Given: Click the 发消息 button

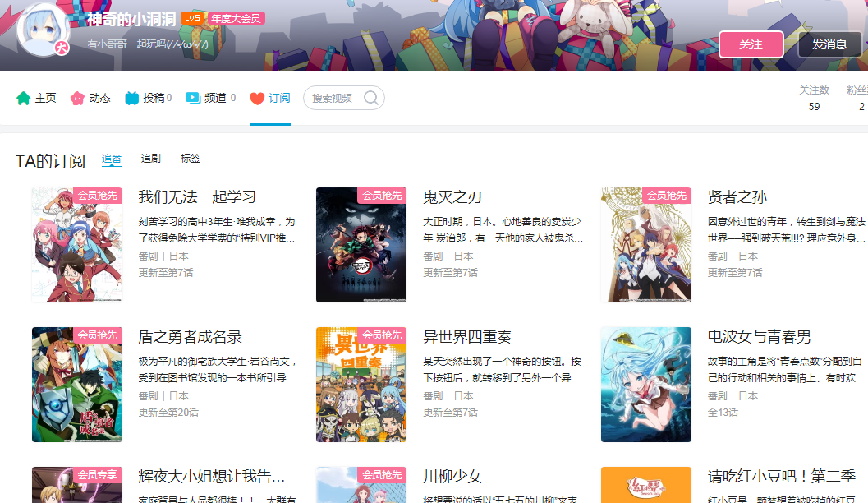Looking at the screenshot, I should click(x=829, y=44).
